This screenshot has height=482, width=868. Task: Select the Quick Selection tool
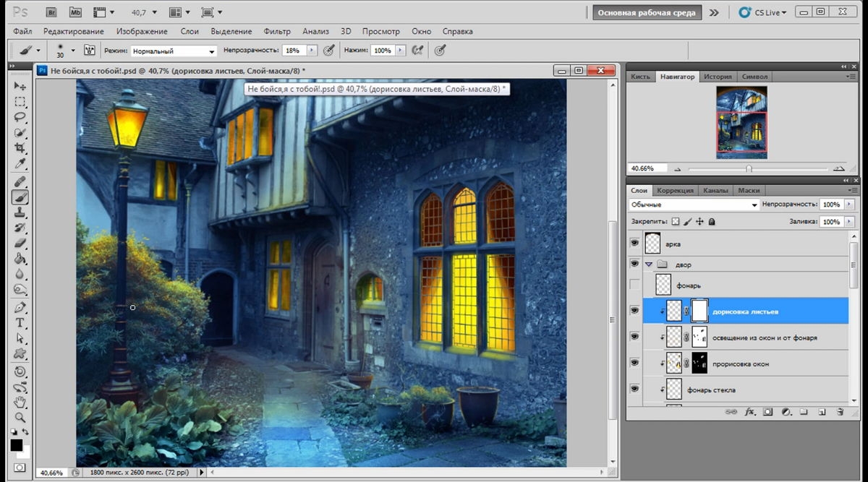20,133
